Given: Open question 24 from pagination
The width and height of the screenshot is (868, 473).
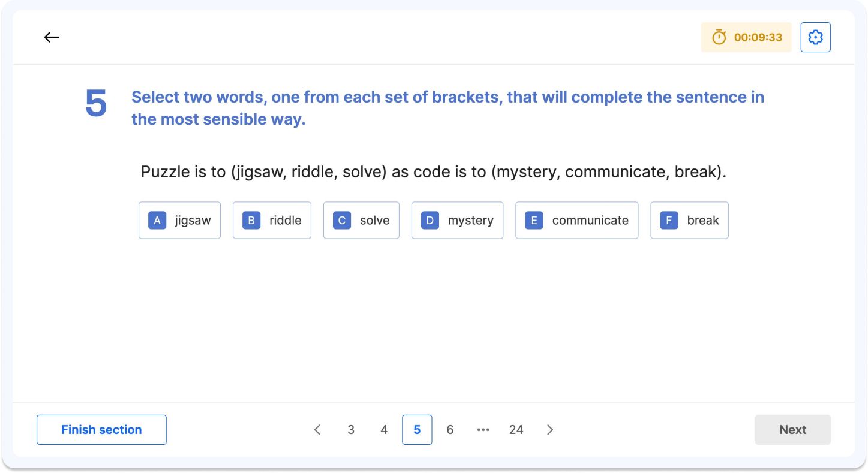Looking at the screenshot, I should [x=516, y=429].
